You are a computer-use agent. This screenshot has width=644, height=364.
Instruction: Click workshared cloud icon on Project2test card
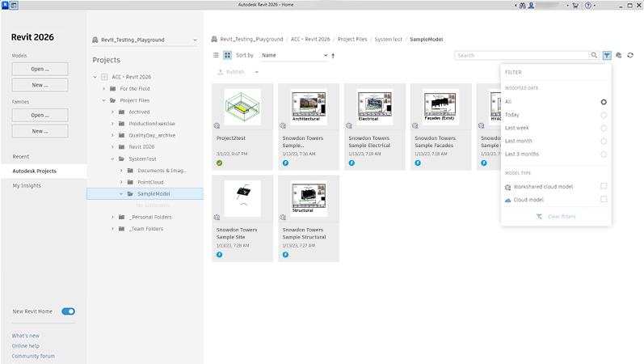pyautogui.click(x=217, y=125)
